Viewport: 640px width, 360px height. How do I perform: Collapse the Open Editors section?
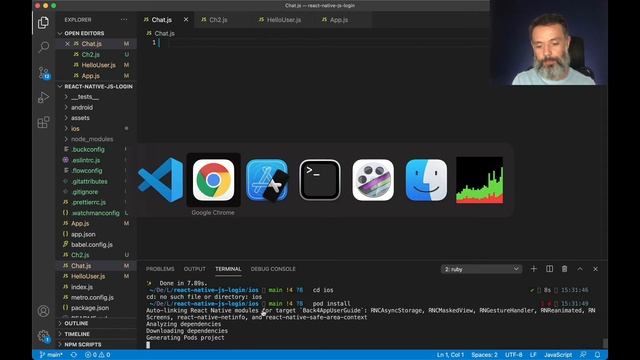click(x=84, y=33)
